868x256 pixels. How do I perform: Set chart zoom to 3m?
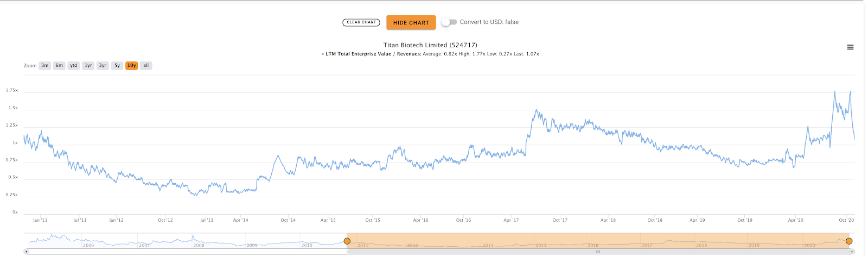tap(44, 66)
